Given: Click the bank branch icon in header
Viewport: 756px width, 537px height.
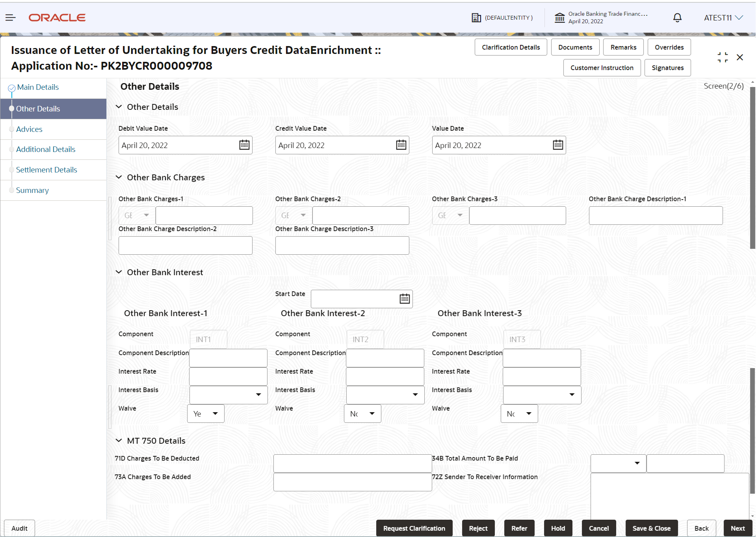Looking at the screenshot, I should click(x=559, y=18).
